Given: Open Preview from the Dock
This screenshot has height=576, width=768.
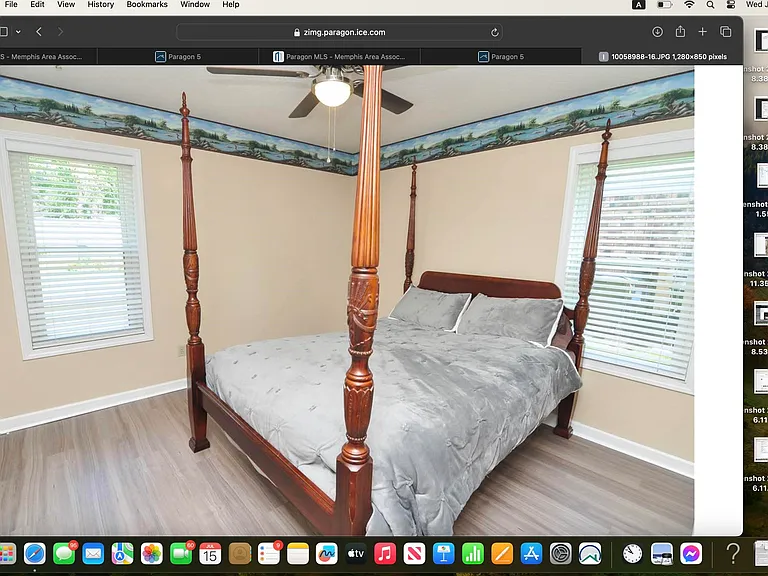Looking at the screenshot, I should [x=662, y=554].
